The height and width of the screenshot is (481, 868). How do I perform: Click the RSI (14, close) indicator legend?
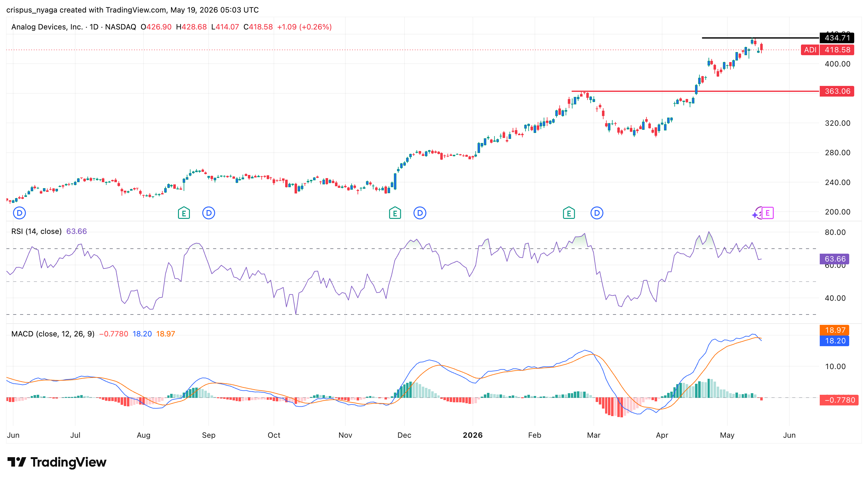point(36,231)
